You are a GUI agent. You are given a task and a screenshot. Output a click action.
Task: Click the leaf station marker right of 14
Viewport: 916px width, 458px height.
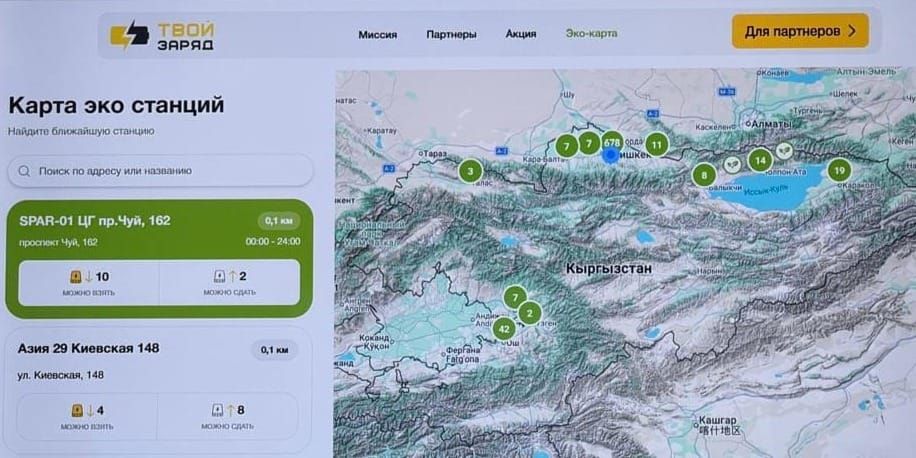(x=785, y=151)
